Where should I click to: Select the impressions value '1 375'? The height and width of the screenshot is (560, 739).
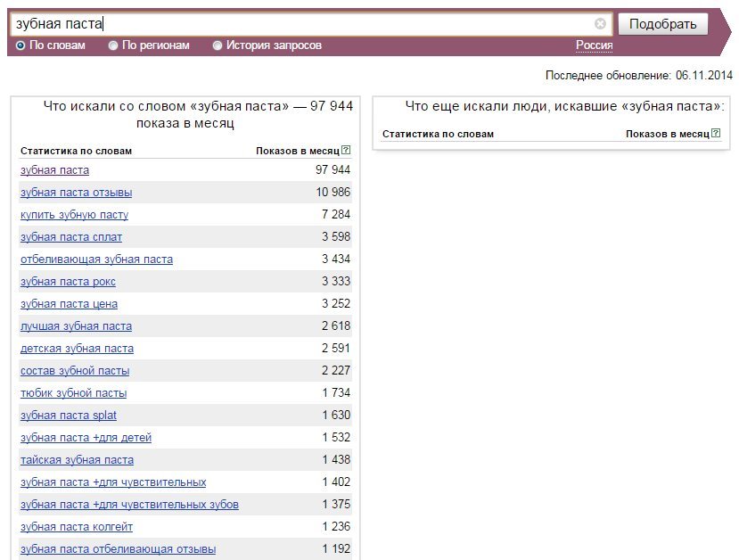pyautogui.click(x=336, y=504)
